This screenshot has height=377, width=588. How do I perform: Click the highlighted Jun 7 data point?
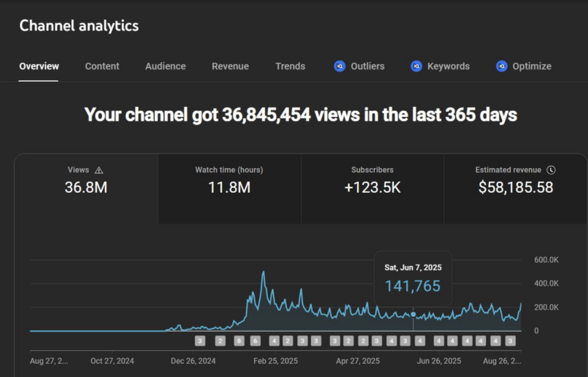[x=413, y=314]
